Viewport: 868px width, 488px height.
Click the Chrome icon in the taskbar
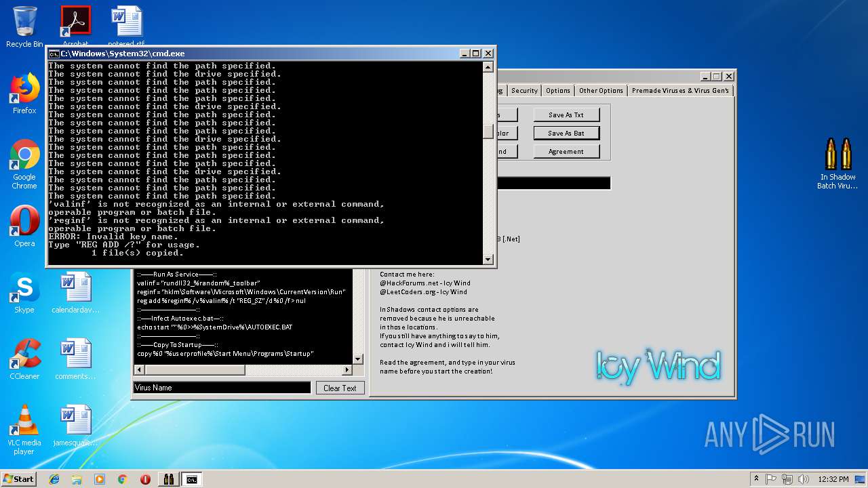click(x=123, y=479)
